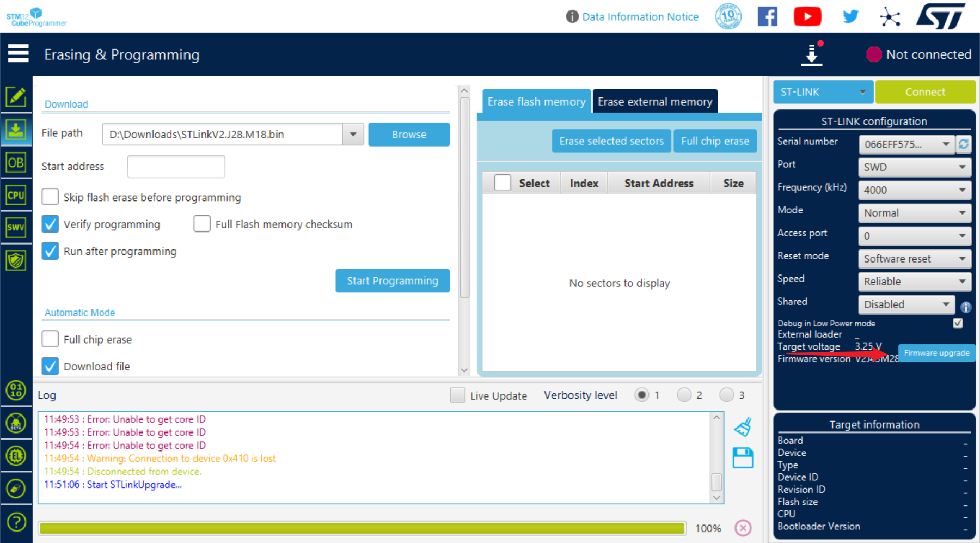The image size is (980, 543).
Task: Expand the File path dropdown arrow
Action: click(353, 134)
